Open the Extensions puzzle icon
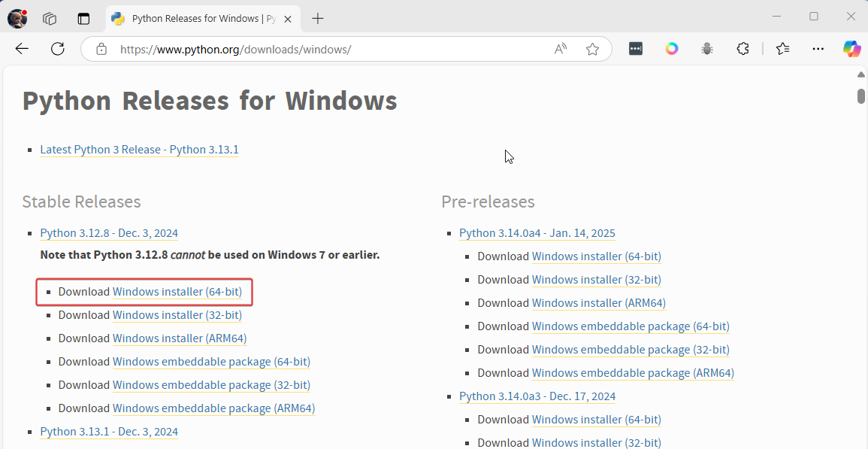The image size is (868, 449). coord(743,49)
